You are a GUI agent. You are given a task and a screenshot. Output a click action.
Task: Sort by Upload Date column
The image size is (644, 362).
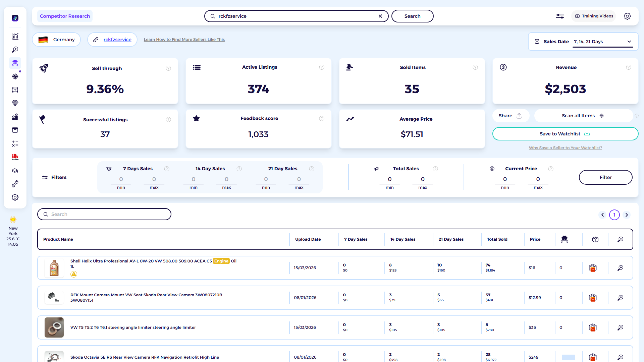(x=308, y=239)
